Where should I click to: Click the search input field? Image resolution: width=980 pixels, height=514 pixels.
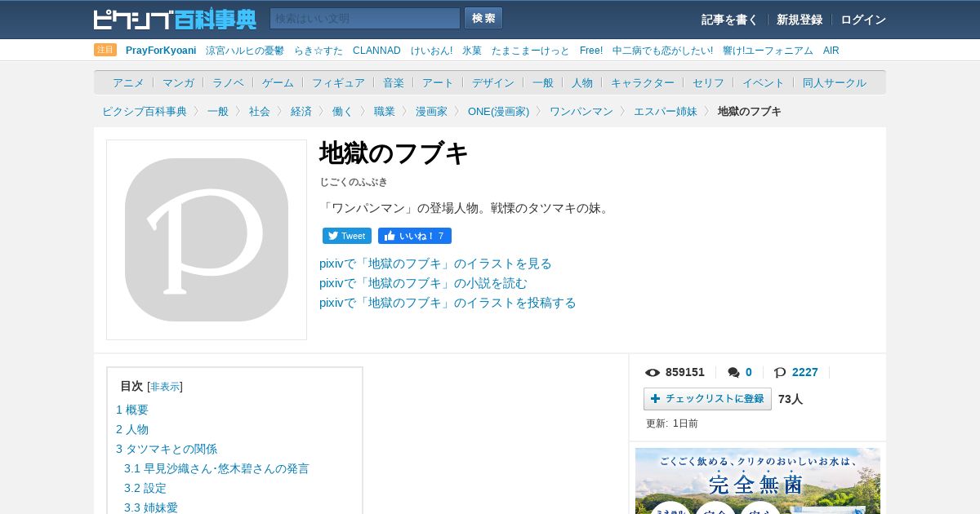pos(365,18)
